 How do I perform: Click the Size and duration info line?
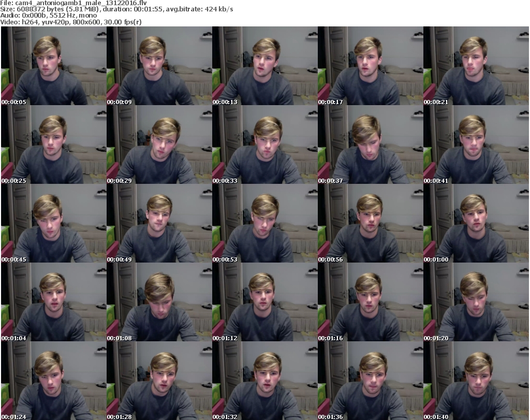point(116,9)
